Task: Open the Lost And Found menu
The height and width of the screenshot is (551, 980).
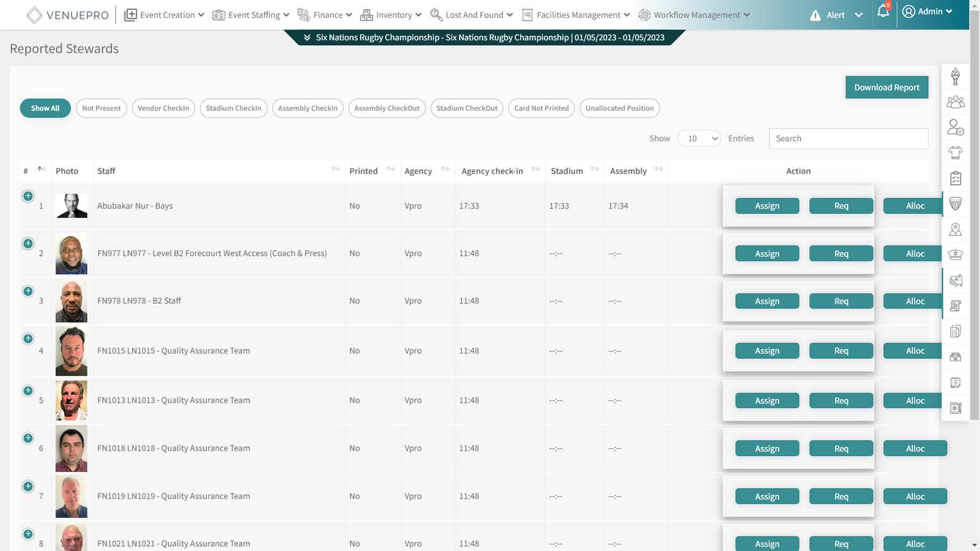Action: tap(472, 15)
